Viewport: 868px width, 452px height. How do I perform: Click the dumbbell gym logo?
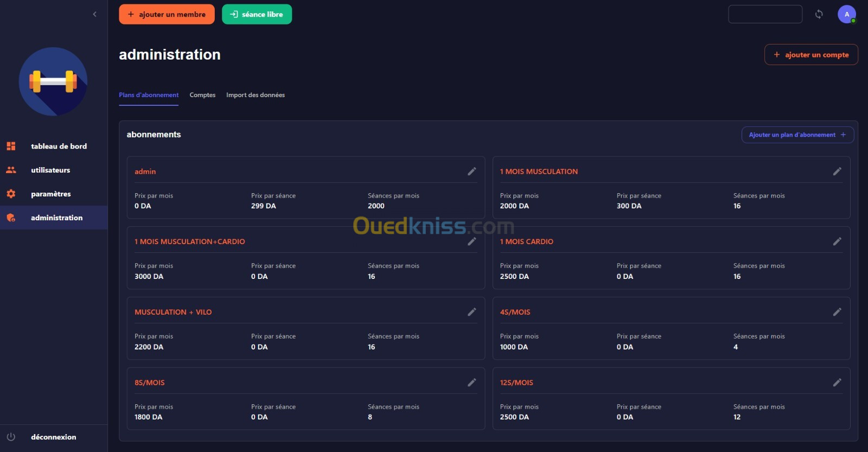pyautogui.click(x=53, y=81)
